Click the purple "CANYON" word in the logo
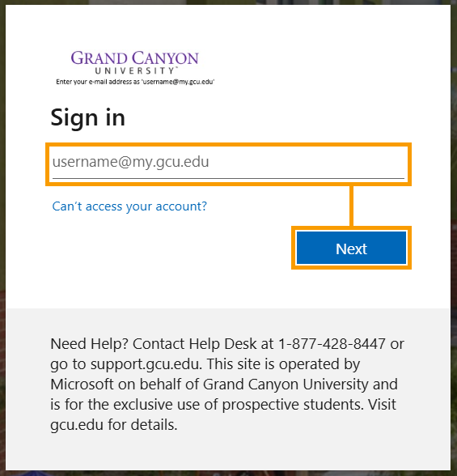This screenshot has height=476, width=457. (x=166, y=58)
